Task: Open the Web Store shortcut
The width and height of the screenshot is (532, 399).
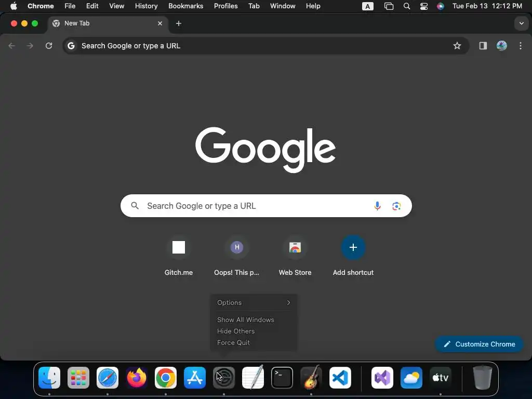Action: [x=295, y=256]
